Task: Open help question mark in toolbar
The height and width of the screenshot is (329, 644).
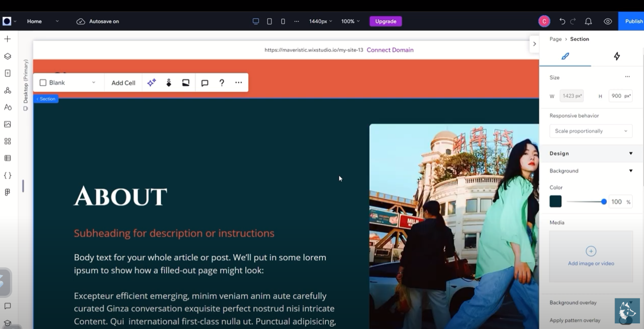Action: click(222, 83)
